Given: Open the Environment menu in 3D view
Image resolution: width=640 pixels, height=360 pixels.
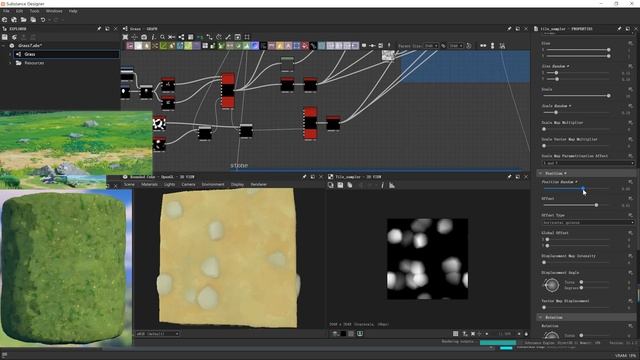Looking at the screenshot, I should [213, 184].
